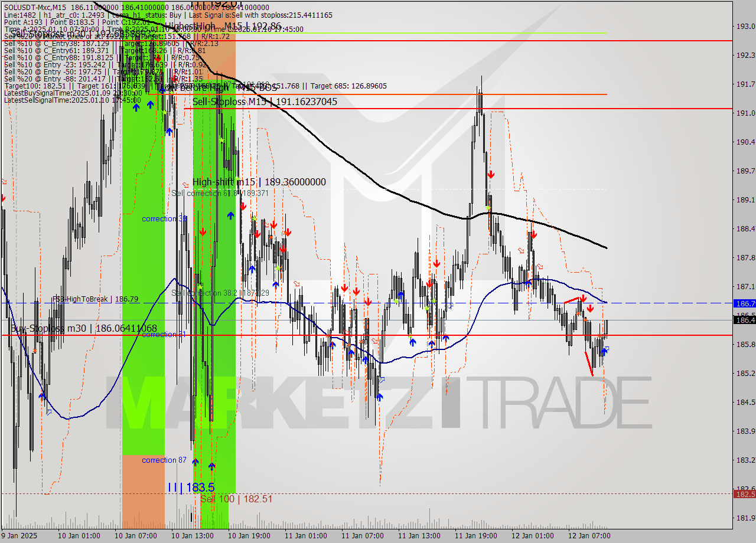Click the 191.7 price axis label
The image size is (756, 543).
(745, 84)
